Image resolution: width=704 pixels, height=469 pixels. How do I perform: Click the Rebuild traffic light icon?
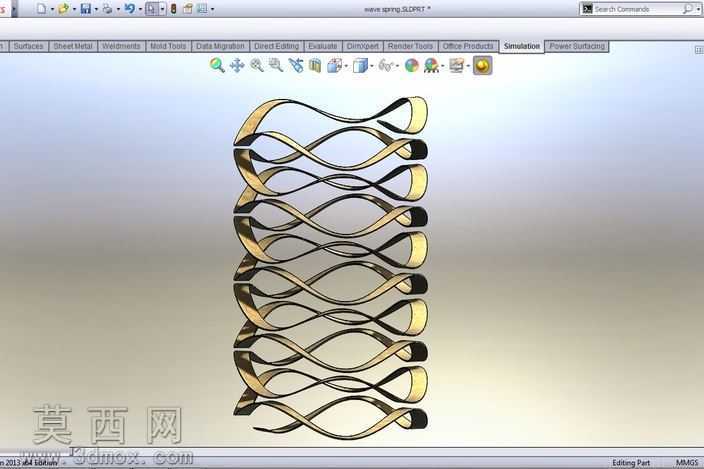pyautogui.click(x=173, y=9)
